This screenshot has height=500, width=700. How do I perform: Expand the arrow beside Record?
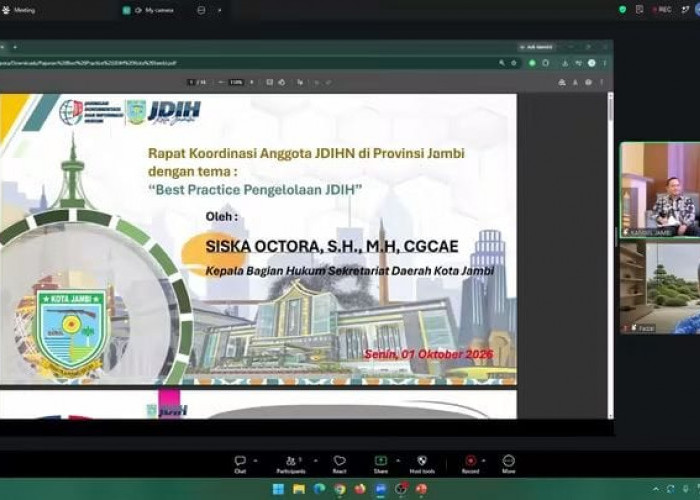(484, 460)
